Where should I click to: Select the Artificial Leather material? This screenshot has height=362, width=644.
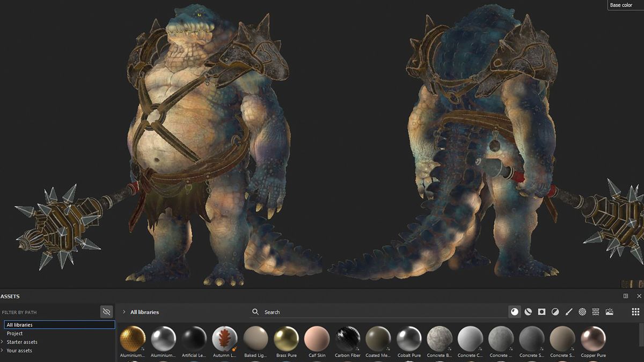point(194,342)
